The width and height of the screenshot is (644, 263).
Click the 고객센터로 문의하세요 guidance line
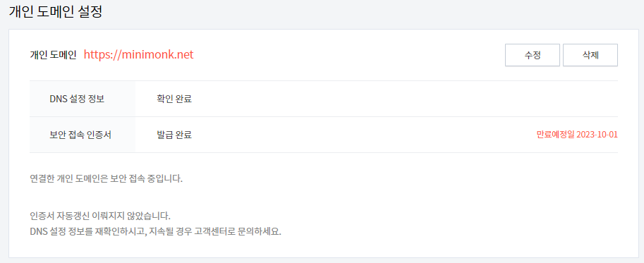coord(156,231)
